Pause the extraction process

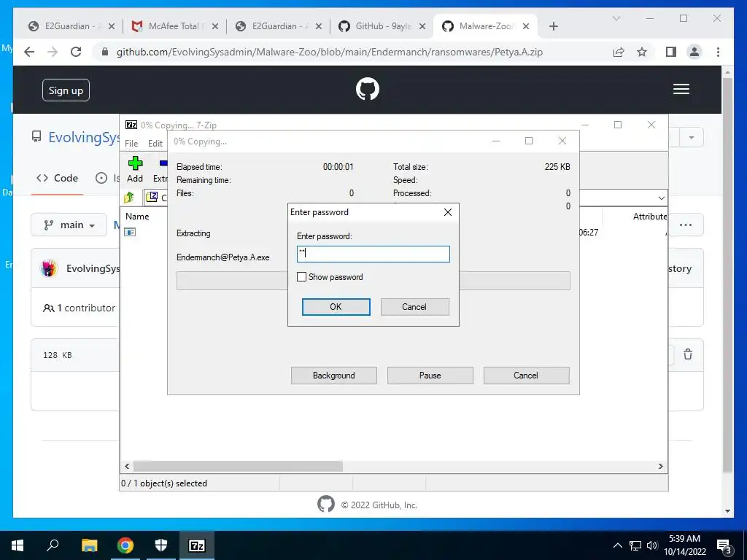(430, 376)
